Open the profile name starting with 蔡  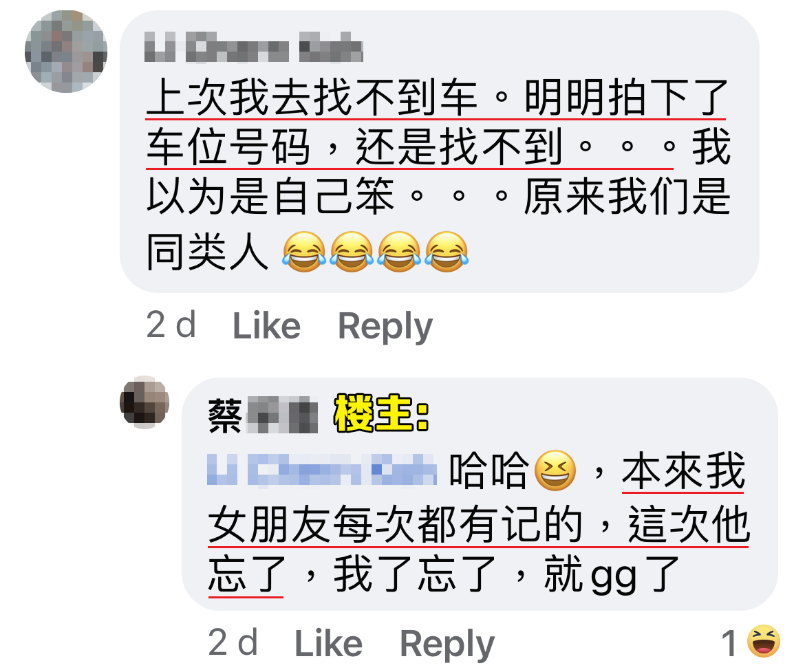click(x=263, y=415)
